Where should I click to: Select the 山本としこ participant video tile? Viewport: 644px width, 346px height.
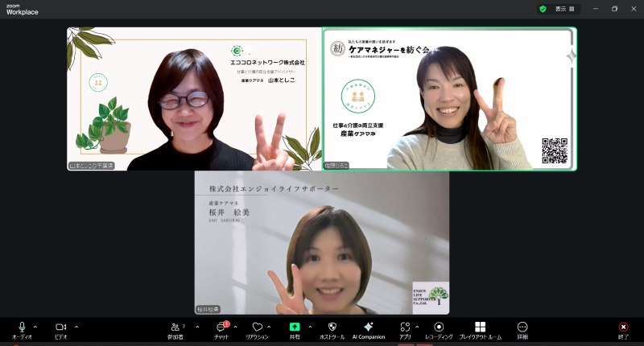193,99
